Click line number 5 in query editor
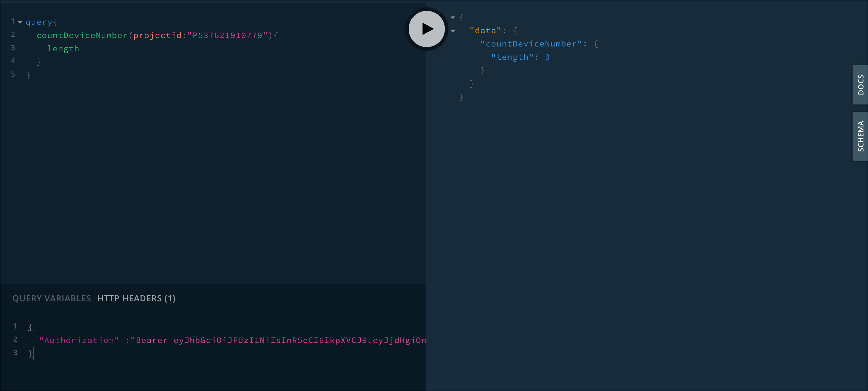Screen dimensions: 868x391 pos(13,74)
